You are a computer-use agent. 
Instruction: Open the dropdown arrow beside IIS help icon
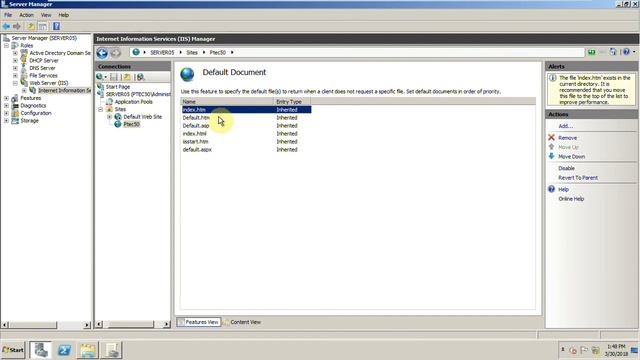tap(634, 52)
